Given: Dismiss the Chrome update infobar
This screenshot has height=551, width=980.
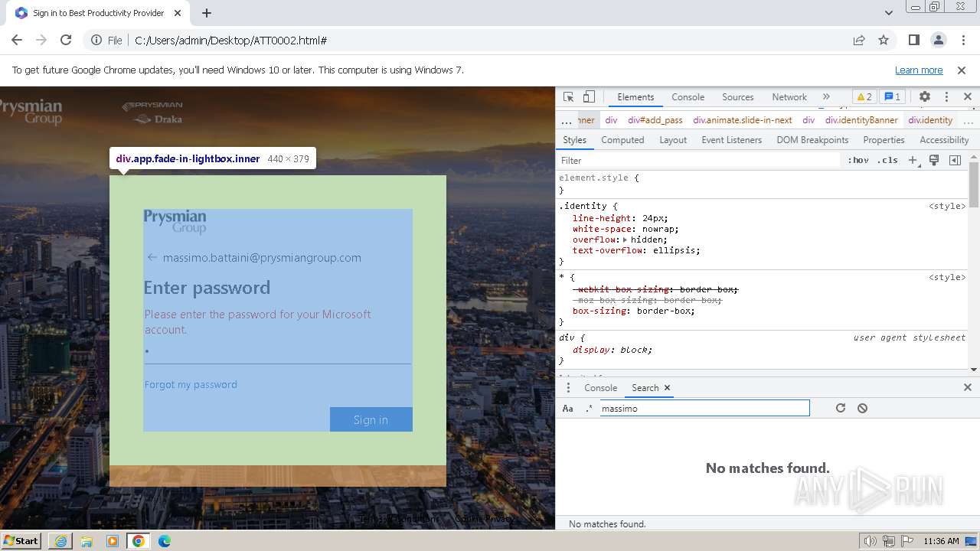Looking at the screenshot, I should point(962,70).
